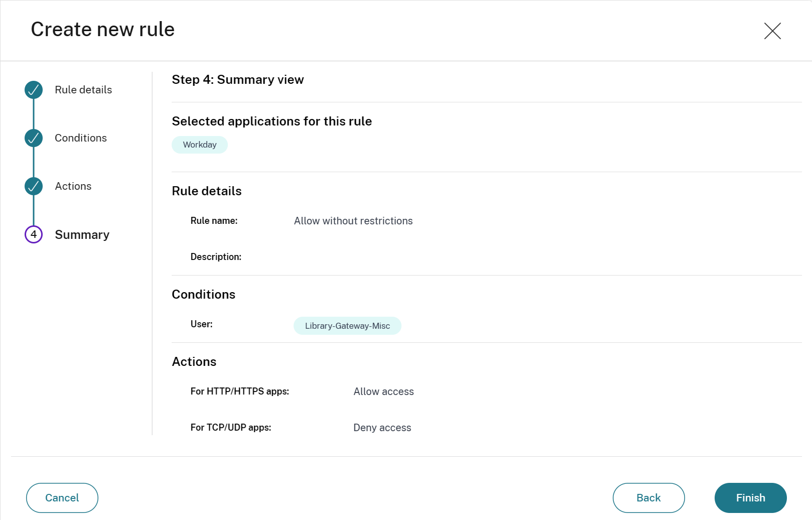
Task: Open the Actions step label
Action: 73,186
